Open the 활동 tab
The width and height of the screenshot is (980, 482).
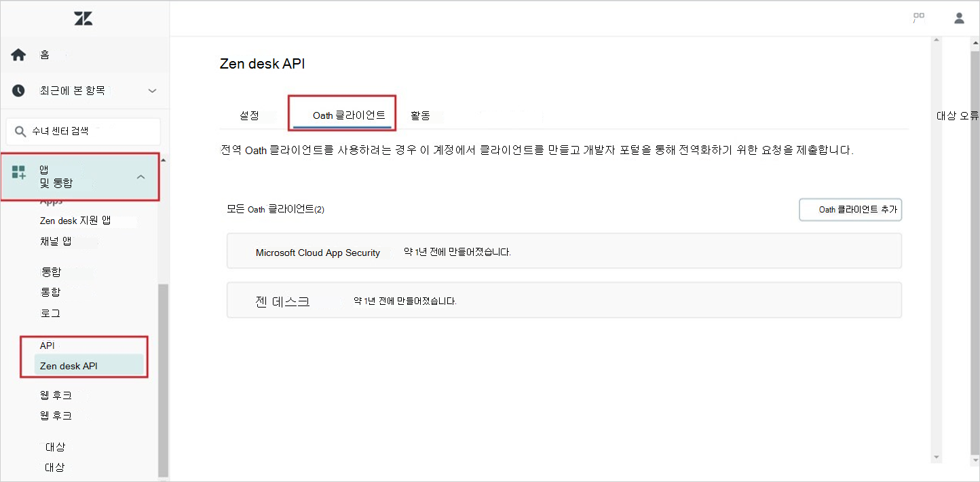[421, 115]
